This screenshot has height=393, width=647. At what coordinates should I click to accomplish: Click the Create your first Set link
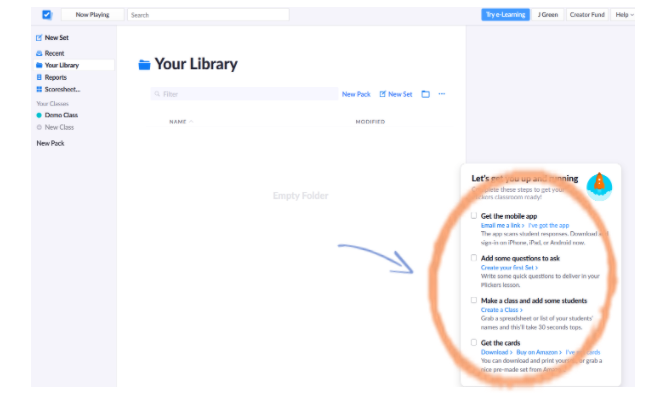(x=509, y=268)
